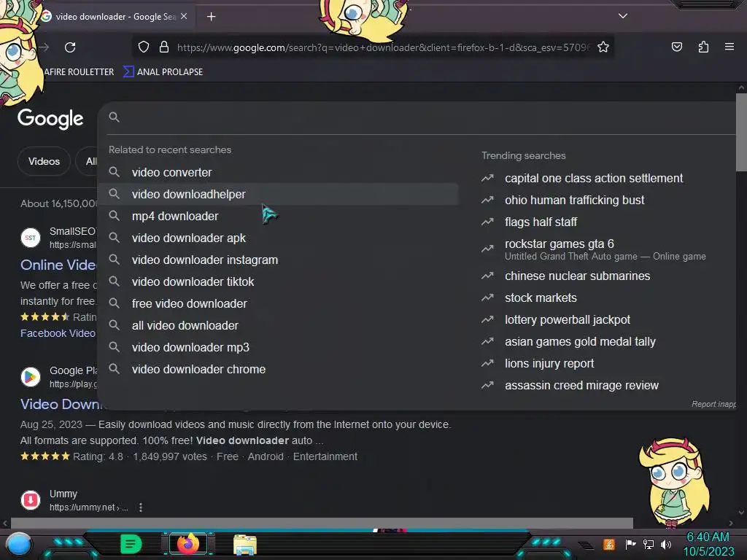
Task: Open the Ummy result three-dot menu
Action: coord(141,507)
